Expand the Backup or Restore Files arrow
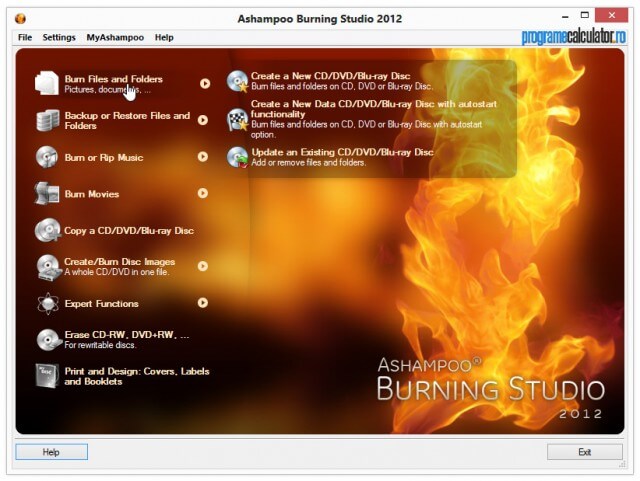 [x=203, y=120]
